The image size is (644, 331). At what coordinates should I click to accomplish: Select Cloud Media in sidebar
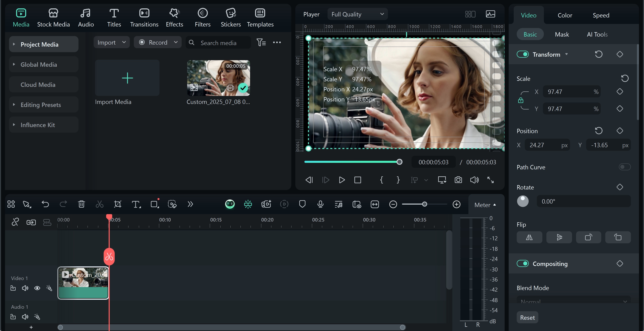43,85
